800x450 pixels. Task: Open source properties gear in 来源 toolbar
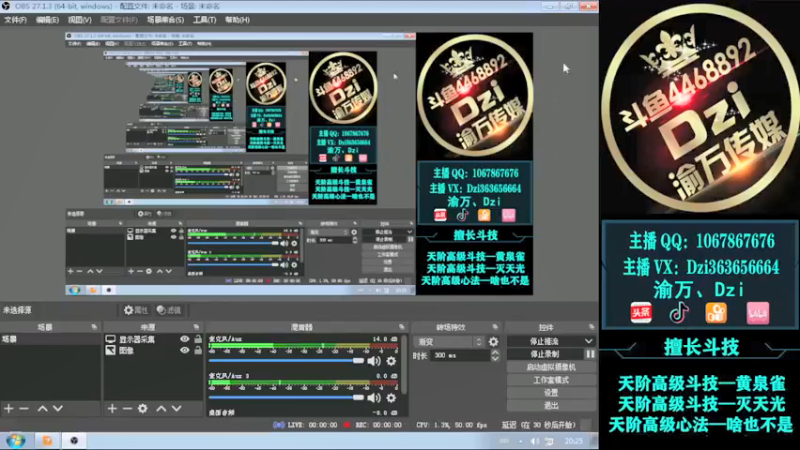[x=143, y=408]
